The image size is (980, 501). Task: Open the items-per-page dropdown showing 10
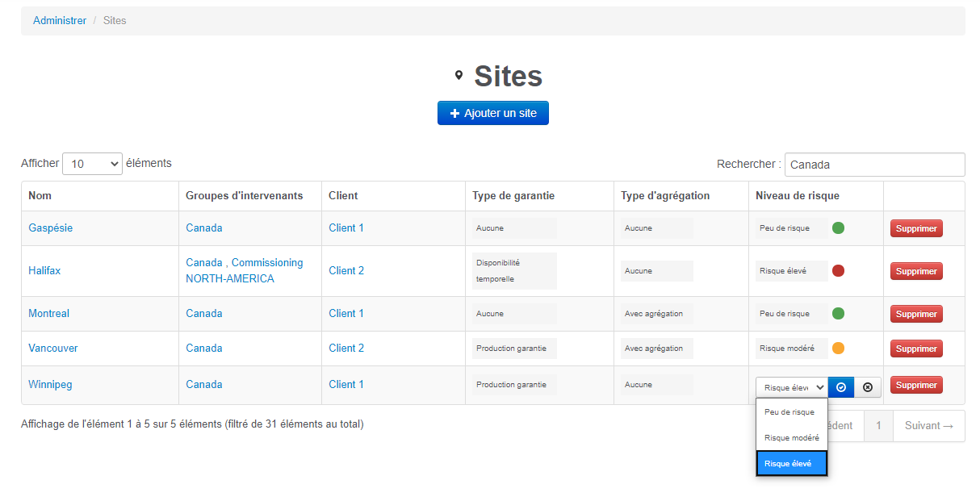[x=92, y=163]
